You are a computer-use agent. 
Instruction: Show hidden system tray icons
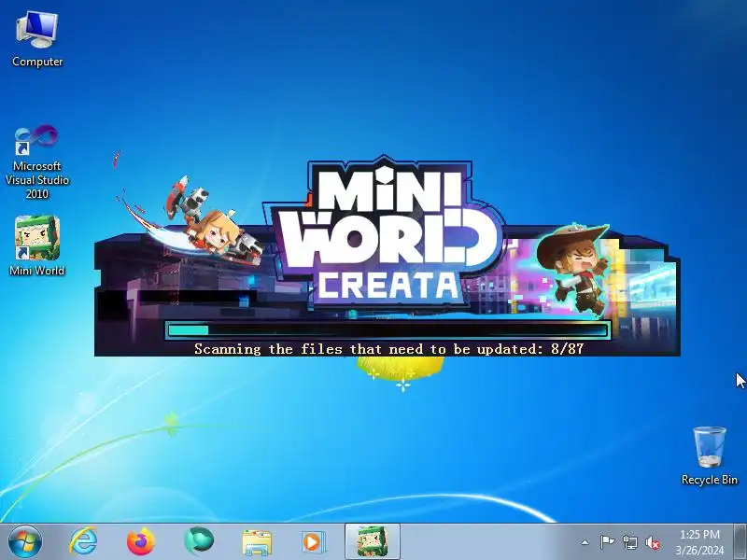coord(585,542)
